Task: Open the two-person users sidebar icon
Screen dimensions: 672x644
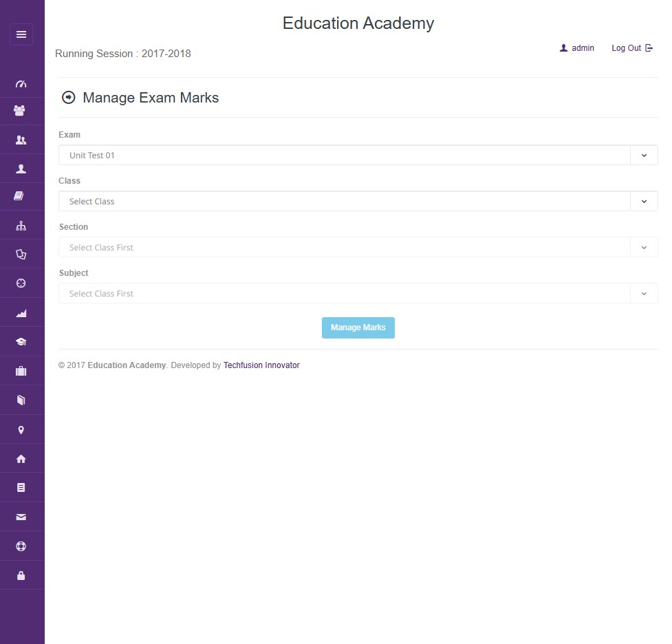Action: (x=21, y=140)
